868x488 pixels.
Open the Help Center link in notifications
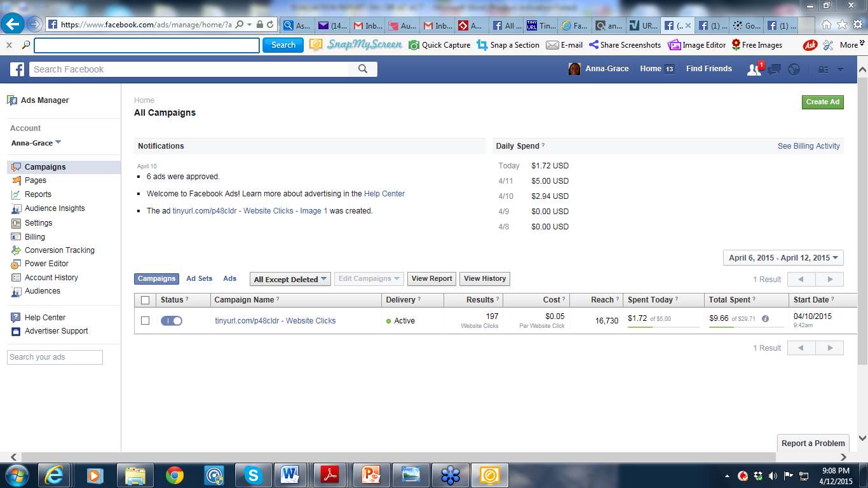click(x=384, y=194)
